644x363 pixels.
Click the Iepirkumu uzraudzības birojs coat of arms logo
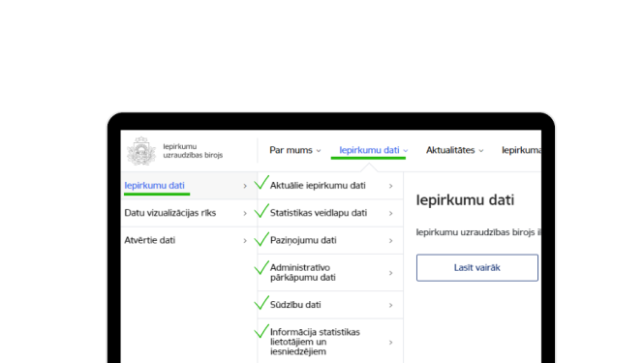pyautogui.click(x=141, y=151)
